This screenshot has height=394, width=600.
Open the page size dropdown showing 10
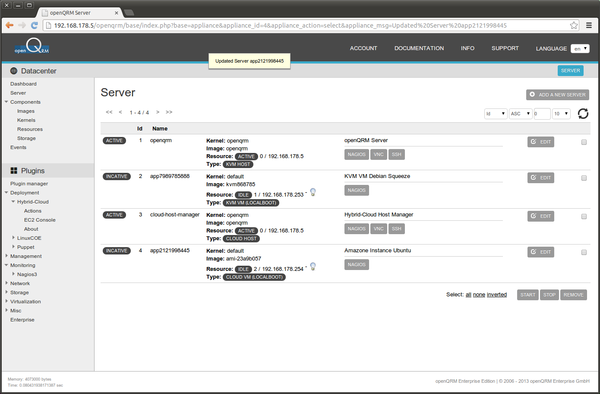[x=561, y=114]
